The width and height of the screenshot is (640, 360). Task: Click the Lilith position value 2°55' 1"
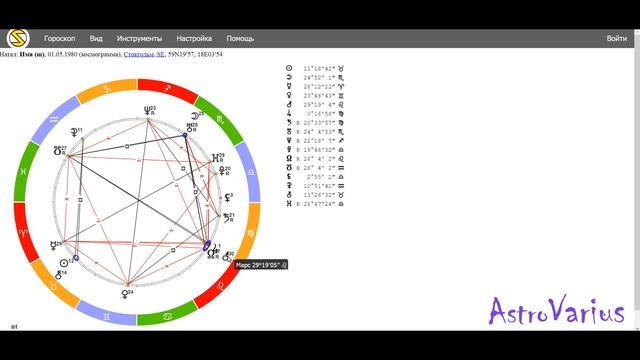tap(321, 177)
